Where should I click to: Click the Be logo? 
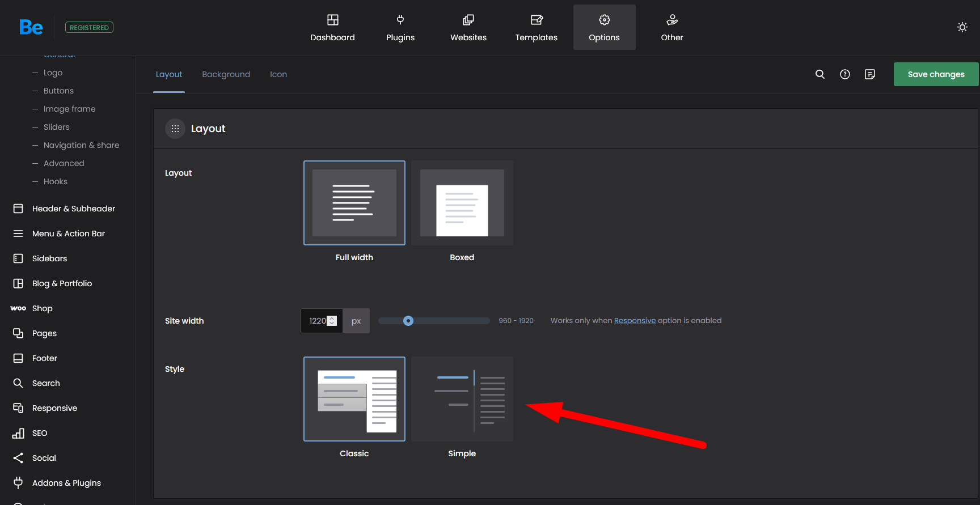pyautogui.click(x=31, y=27)
